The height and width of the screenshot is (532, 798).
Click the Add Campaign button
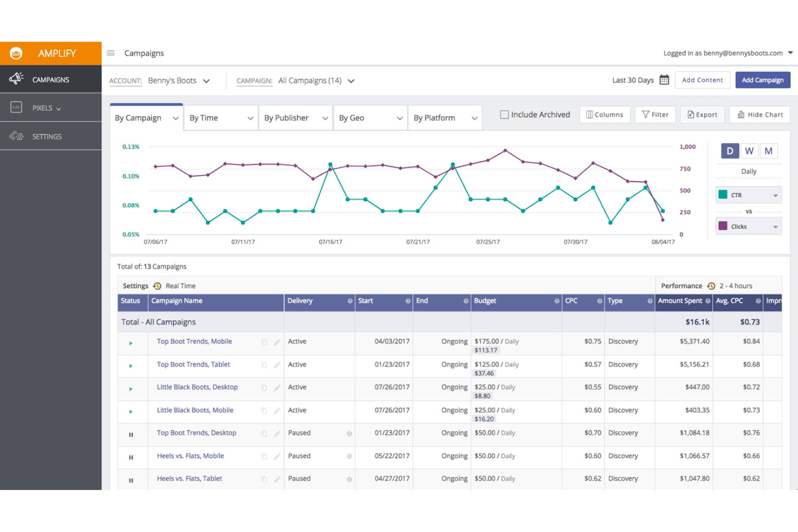[x=762, y=80]
